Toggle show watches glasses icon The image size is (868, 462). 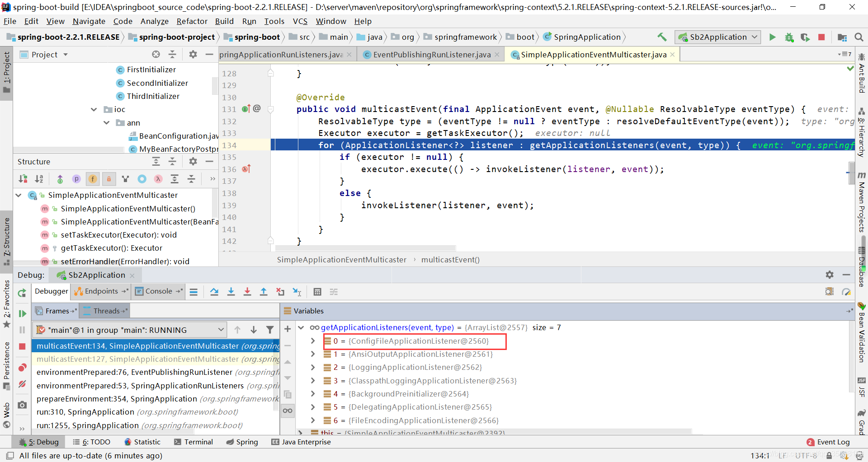click(x=288, y=411)
